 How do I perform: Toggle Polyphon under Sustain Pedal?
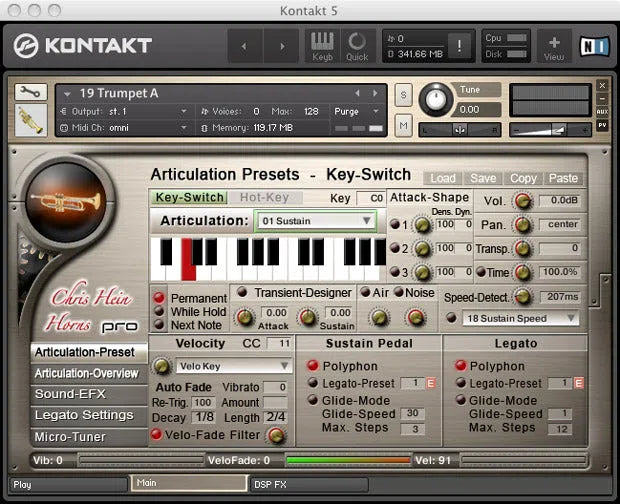point(312,367)
